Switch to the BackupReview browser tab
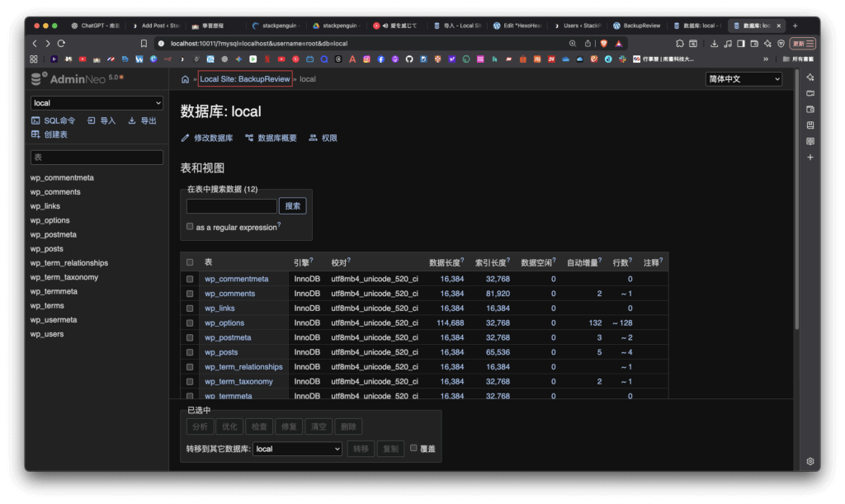 638,26
